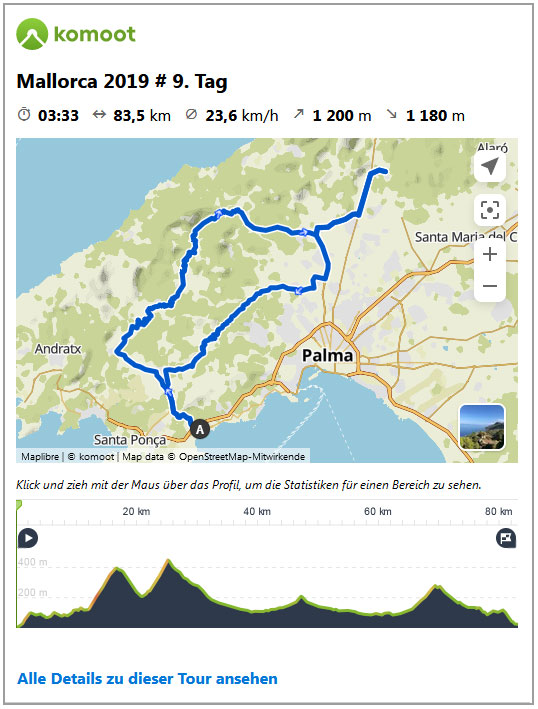Zoom in with the plus button
This screenshot has width=538, height=709.
490,254
